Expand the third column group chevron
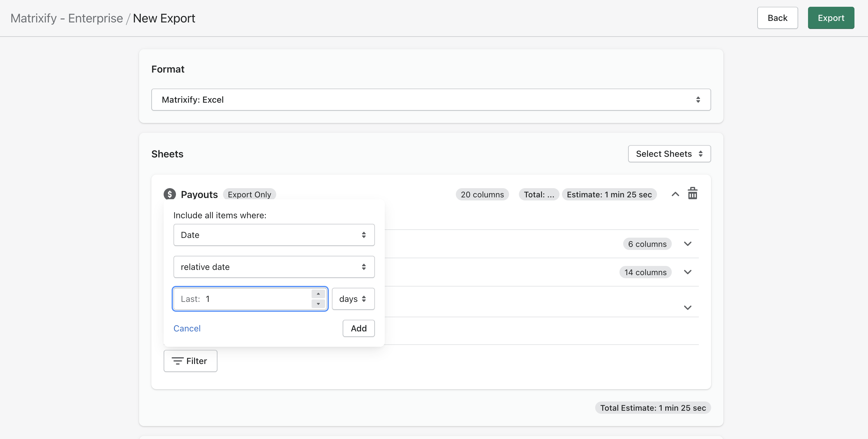 [688, 307]
